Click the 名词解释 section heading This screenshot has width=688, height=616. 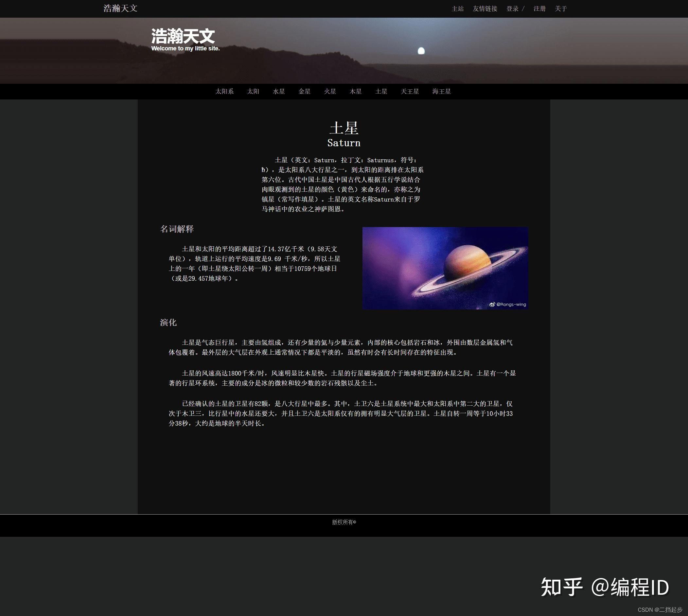pos(177,229)
